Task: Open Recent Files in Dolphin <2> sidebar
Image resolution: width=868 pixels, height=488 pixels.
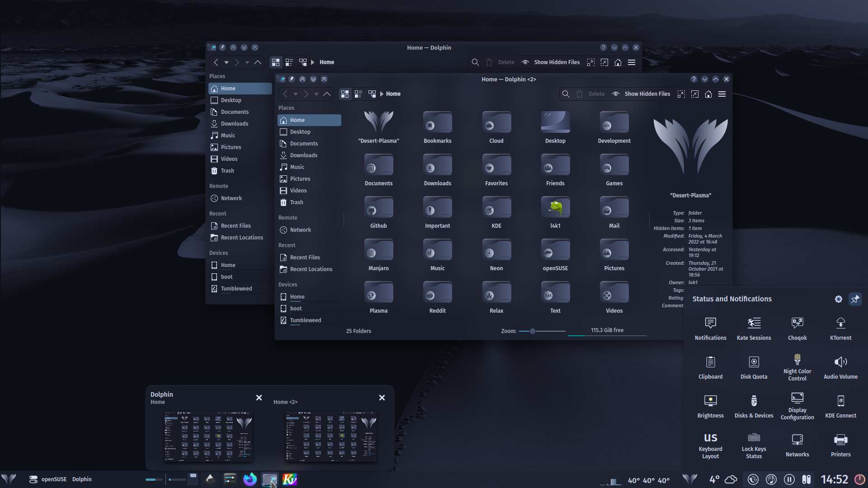Action: coord(309,258)
